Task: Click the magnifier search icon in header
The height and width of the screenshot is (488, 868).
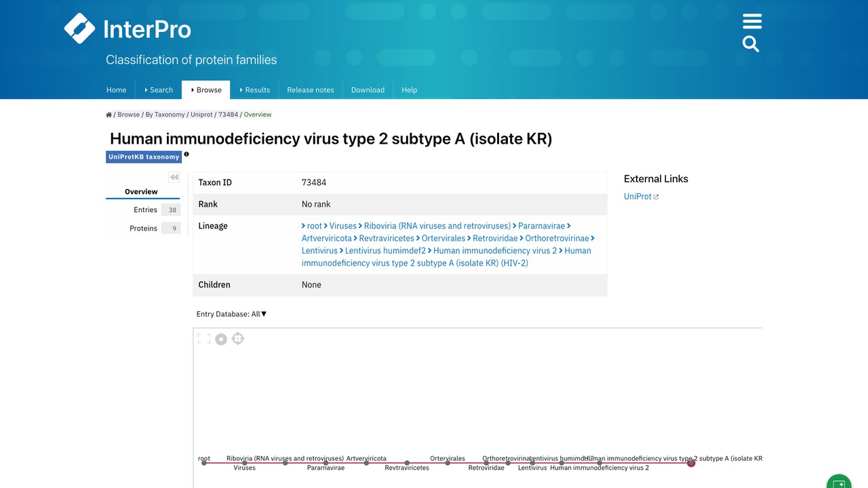Action: [751, 44]
